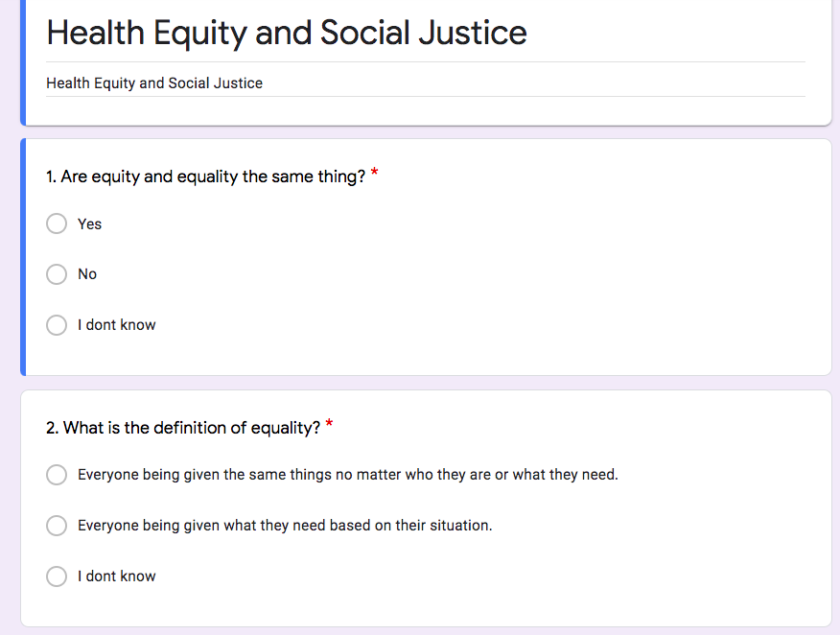Choose question 2's 'I dont know' radio button
This screenshot has height=635, width=840.
coord(57,576)
